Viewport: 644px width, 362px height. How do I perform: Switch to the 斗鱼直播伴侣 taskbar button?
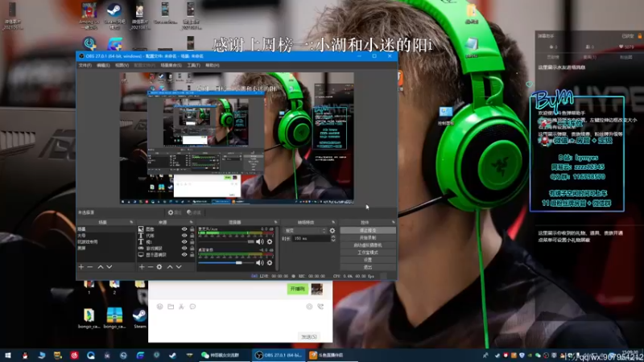pos(332,356)
